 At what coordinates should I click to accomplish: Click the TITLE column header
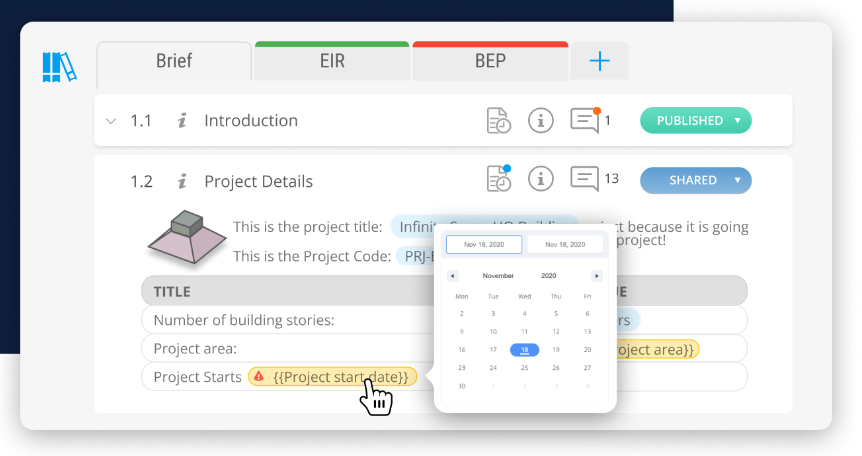click(x=172, y=292)
